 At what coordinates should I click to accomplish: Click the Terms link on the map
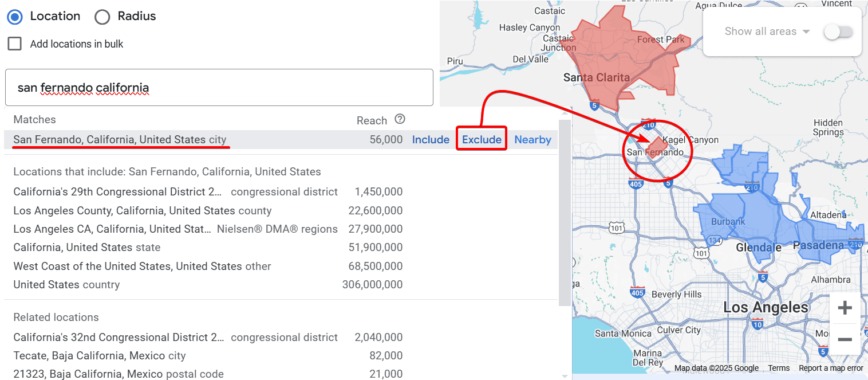tap(779, 368)
